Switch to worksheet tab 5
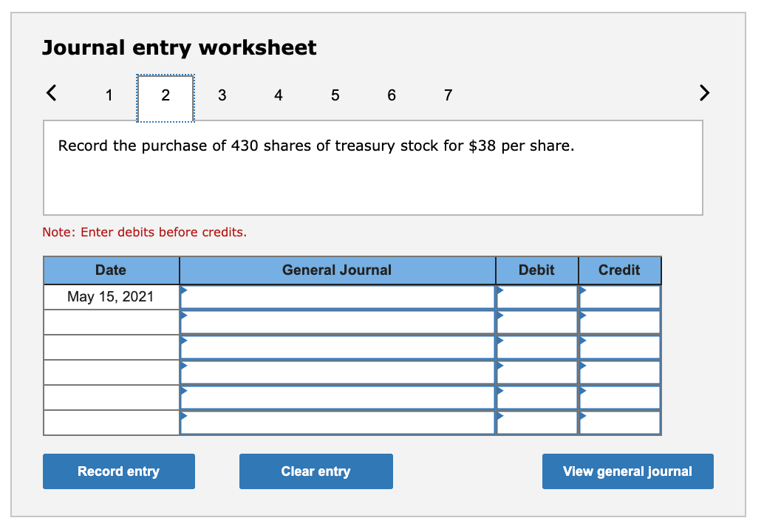This screenshot has height=532, width=764. 335,95
